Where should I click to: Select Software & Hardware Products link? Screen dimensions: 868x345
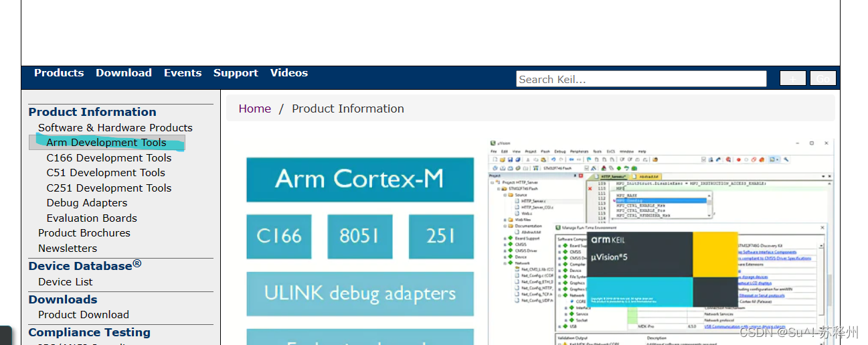tap(115, 127)
